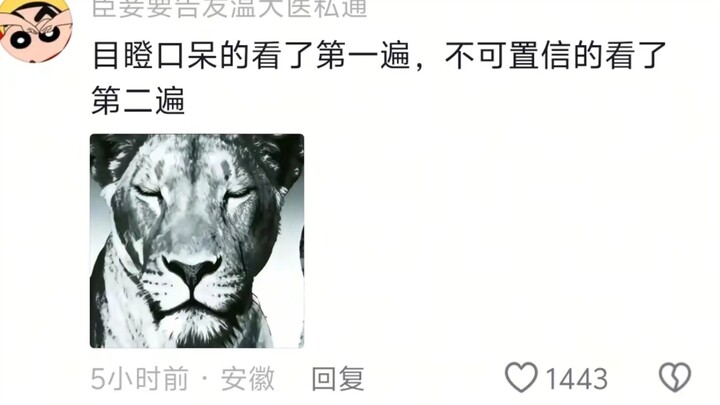
Task: Select the second-line text 第二遍
Action: 138,100
